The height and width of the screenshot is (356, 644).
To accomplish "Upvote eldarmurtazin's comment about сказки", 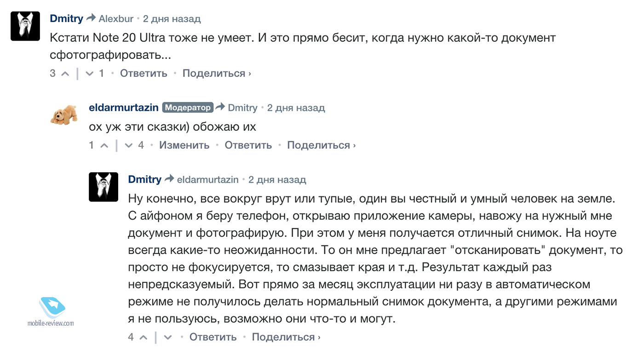I will 104,146.
